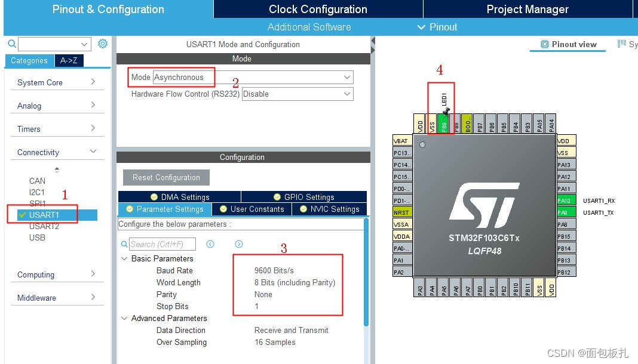
Task: Open the Parameter Settings tab
Action: [x=165, y=209]
